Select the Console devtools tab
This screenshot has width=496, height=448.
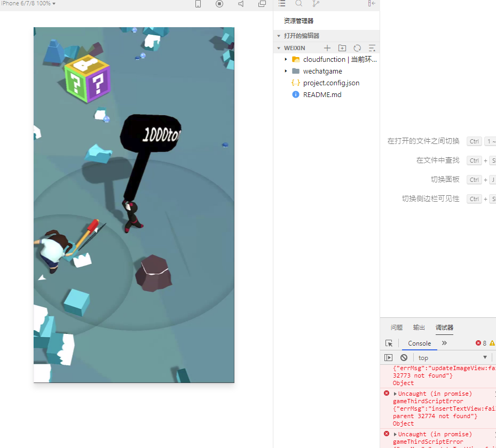click(420, 343)
